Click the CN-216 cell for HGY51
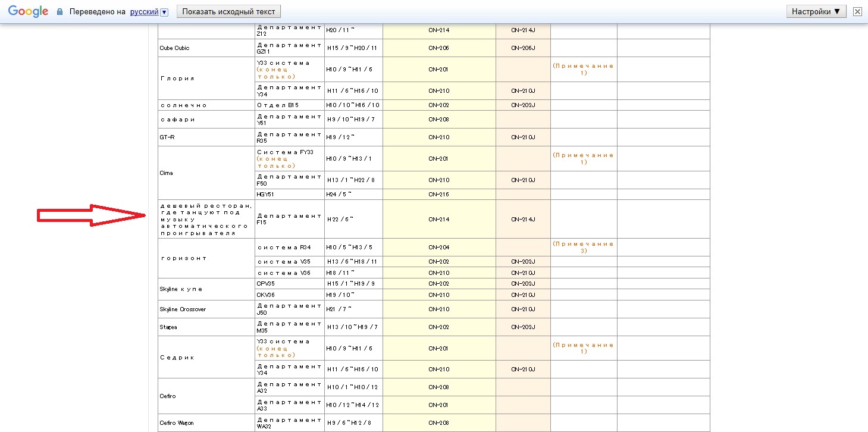 [439, 195]
